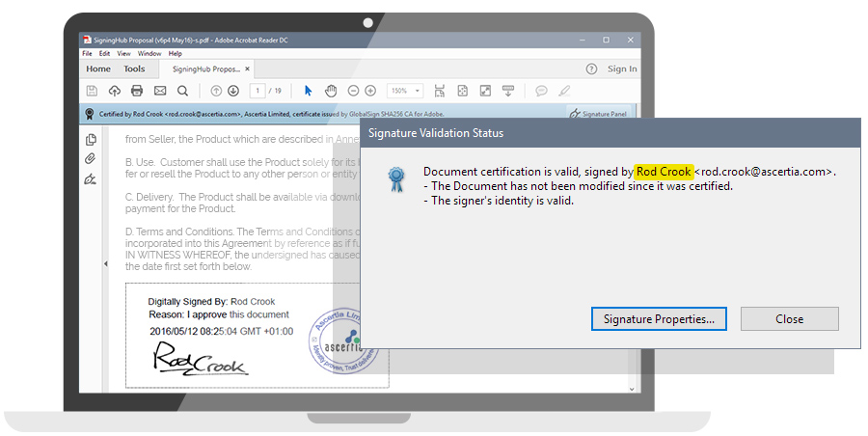Select the arrow selection tool
This screenshot has height=436, width=868.
click(x=309, y=91)
